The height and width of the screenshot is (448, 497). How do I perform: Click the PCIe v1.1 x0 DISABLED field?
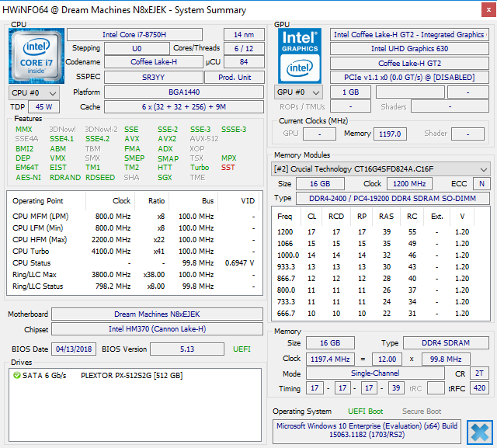409,78
